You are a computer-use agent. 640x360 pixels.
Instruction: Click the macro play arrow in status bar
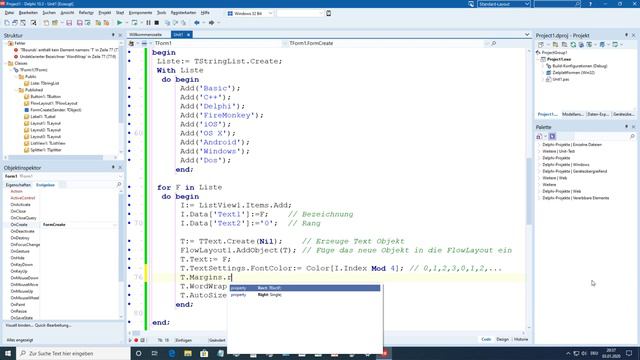[131, 340]
